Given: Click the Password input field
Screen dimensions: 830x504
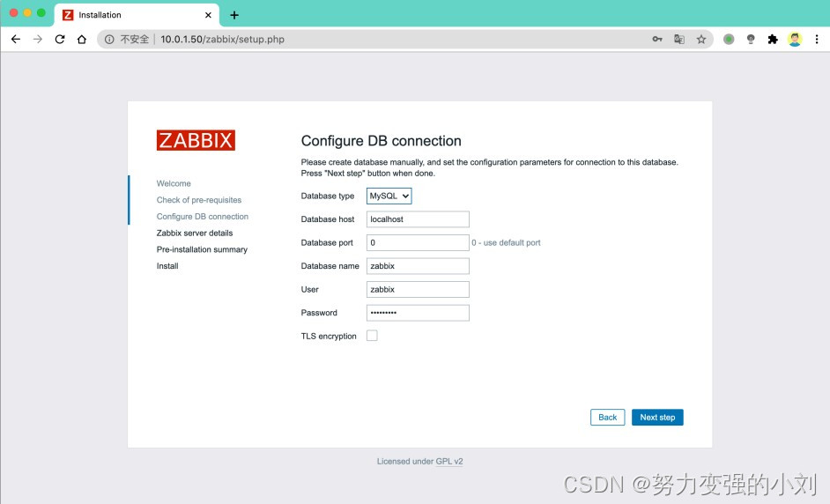Looking at the screenshot, I should tap(418, 313).
